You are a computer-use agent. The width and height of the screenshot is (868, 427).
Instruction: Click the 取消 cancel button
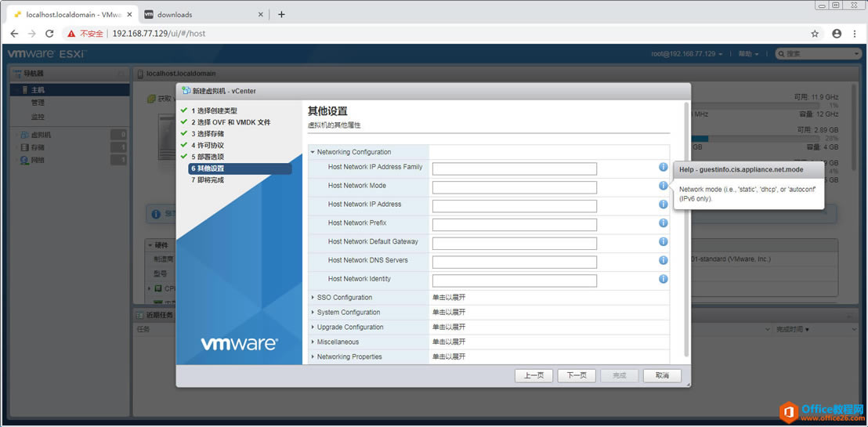[662, 375]
